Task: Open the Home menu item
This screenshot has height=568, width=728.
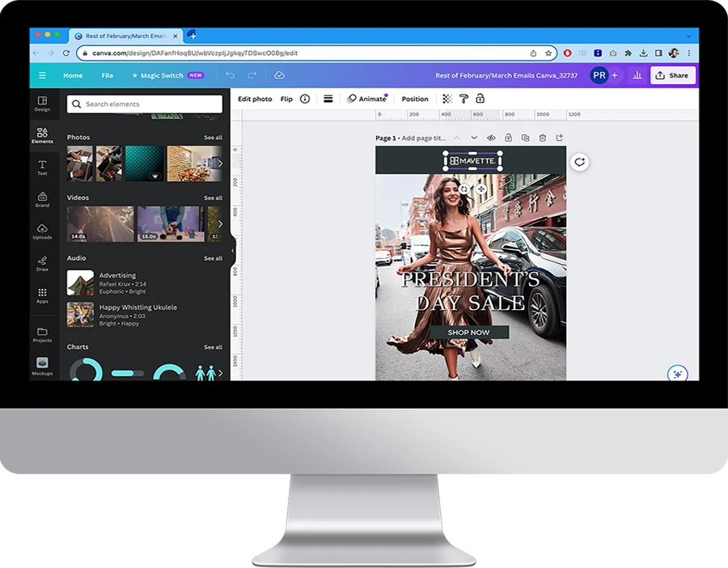Action: [x=73, y=75]
